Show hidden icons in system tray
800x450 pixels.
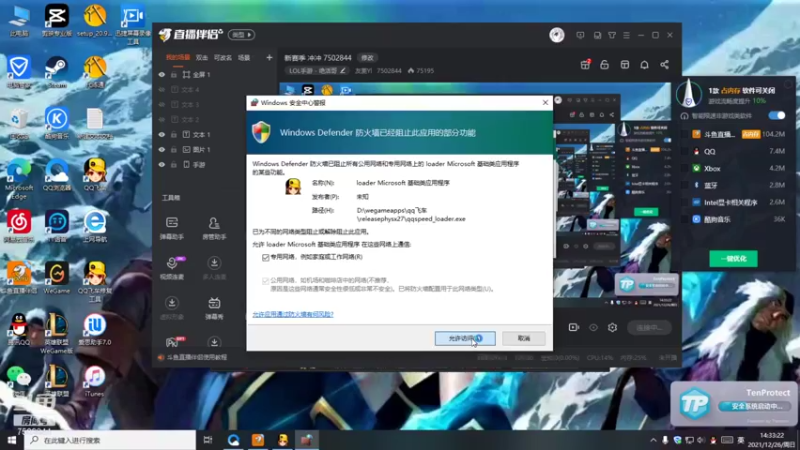(x=653, y=440)
